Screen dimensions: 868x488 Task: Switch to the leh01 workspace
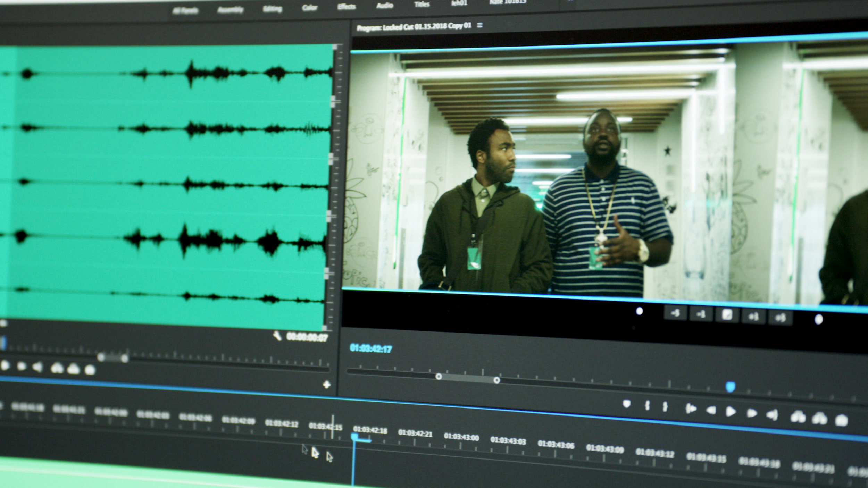(x=459, y=3)
